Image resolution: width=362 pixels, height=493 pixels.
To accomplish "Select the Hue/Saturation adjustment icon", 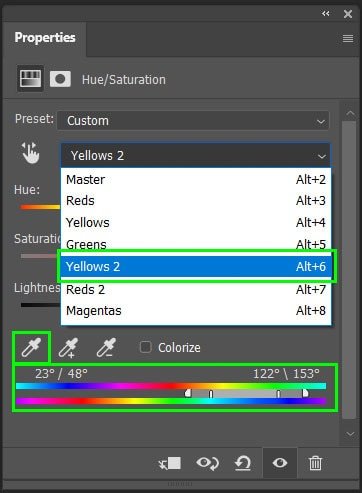I will click(30, 79).
